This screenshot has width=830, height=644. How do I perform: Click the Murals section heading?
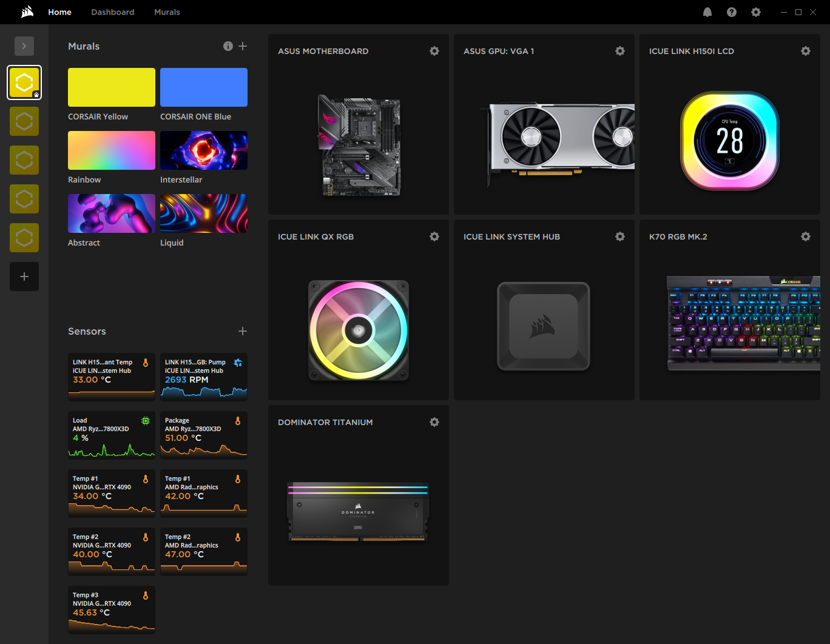[84, 46]
